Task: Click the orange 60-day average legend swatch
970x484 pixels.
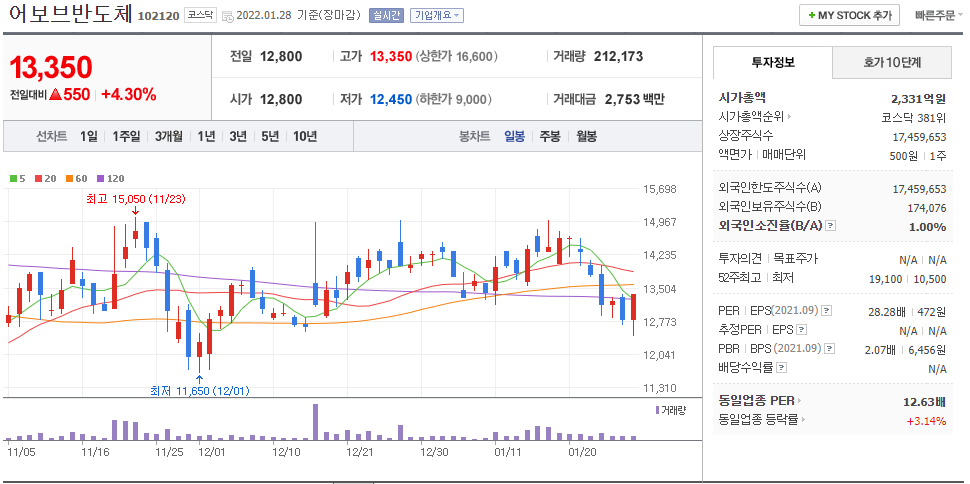Action: tap(67, 179)
